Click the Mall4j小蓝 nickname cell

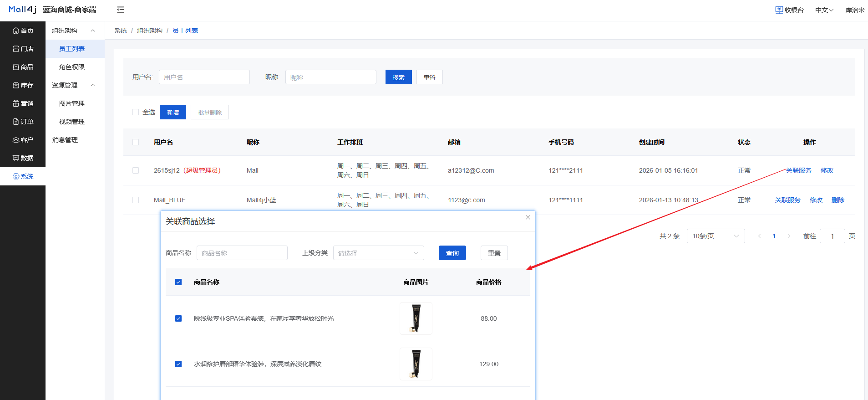261,200
